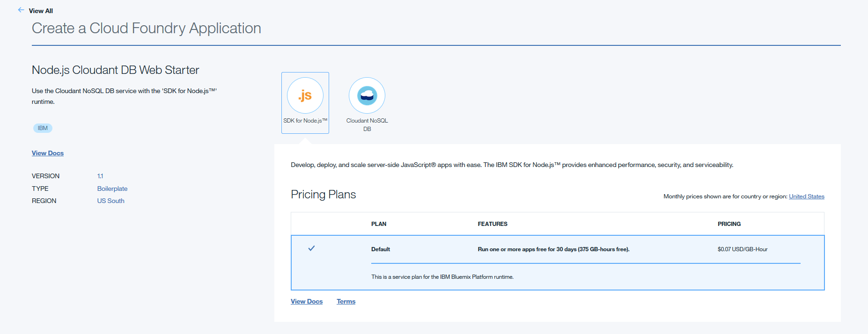This screenshot has width=868, height=334.
Task: Click the US South region value
Action: click(x=111, y=201)
